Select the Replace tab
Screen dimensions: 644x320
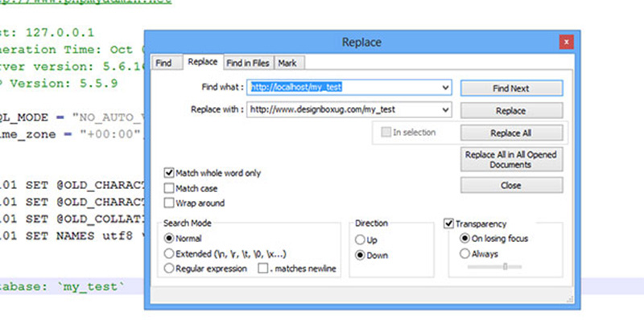[x=203, y=62]
